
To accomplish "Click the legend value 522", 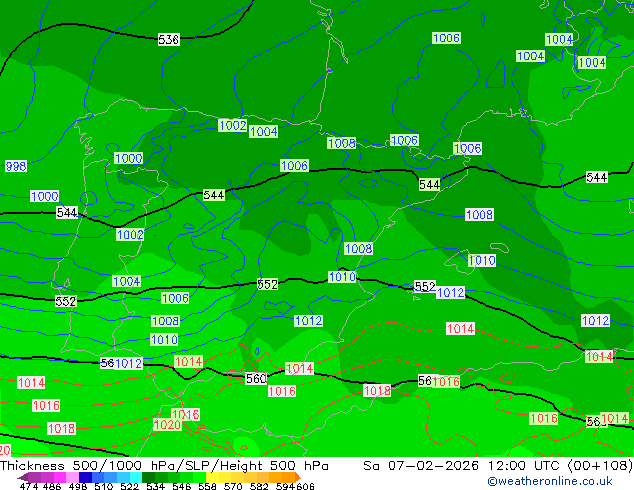I will [x=128, y=486].
